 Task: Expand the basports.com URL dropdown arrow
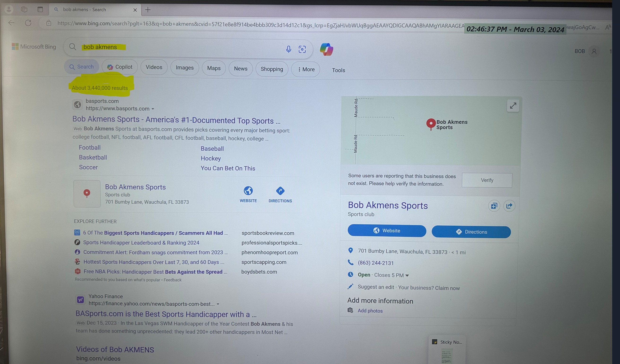point(153,109)
